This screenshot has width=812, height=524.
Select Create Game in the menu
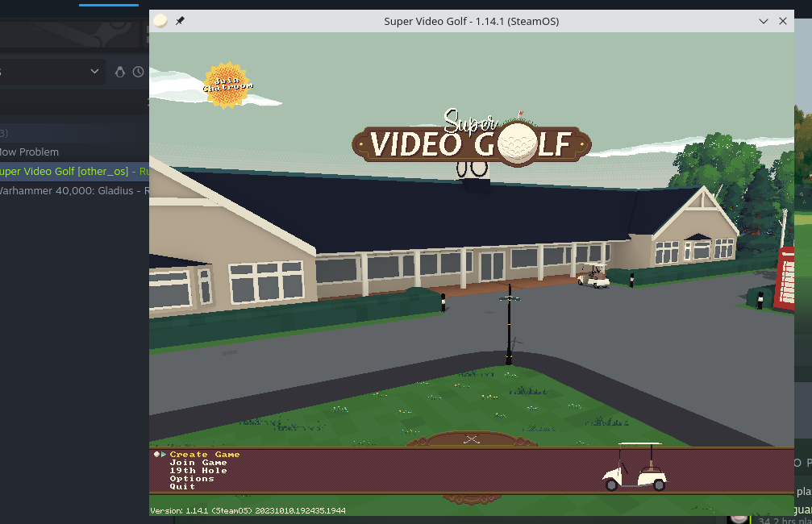pos(205,454)
